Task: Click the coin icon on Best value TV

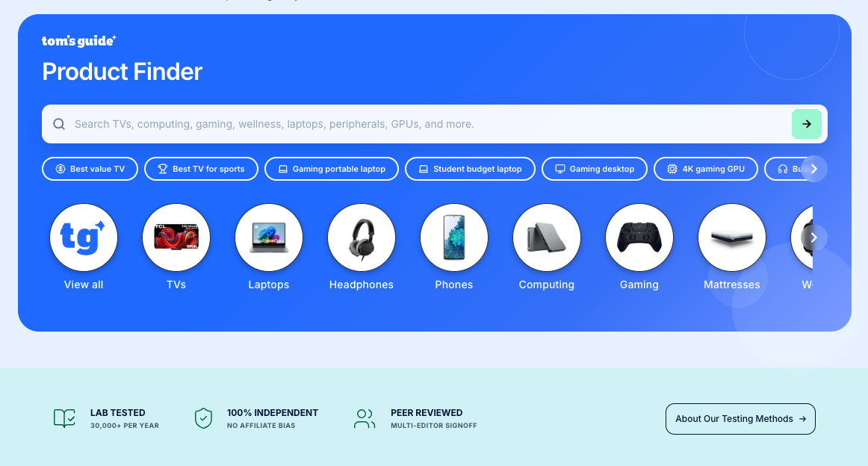Action: point(61,169)
